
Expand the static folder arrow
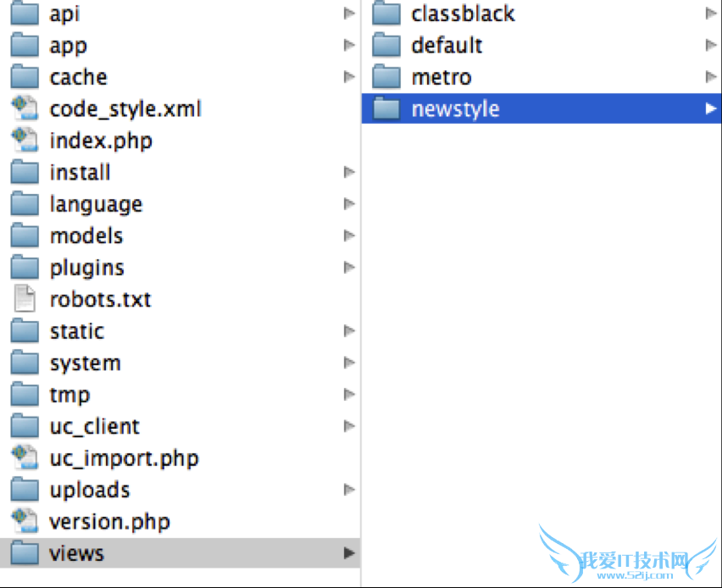pos(348,331)
